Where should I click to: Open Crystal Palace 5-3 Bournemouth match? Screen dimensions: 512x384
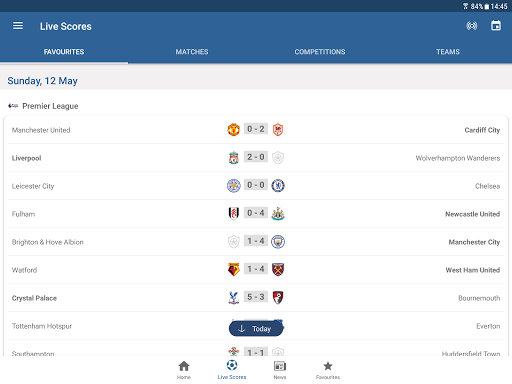click(x=256, y=298)
